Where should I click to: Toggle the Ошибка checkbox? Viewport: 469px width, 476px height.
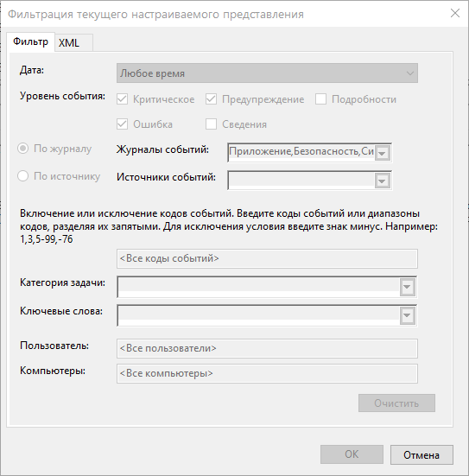click(x=122, y=124)
